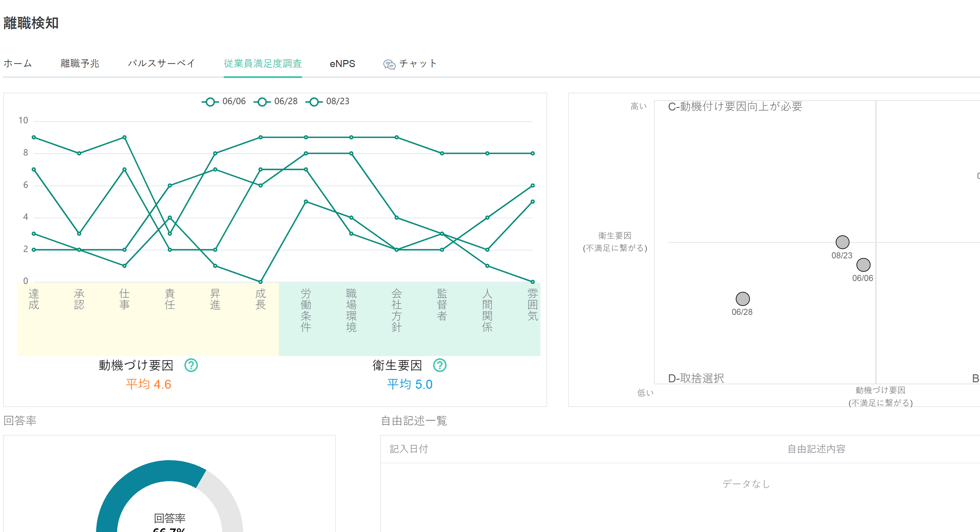Switch to the 離職予兆 tab
Image resolution: width=980 pixels, height=532 pixels.
pyautogui.click(x=80, y=63)
